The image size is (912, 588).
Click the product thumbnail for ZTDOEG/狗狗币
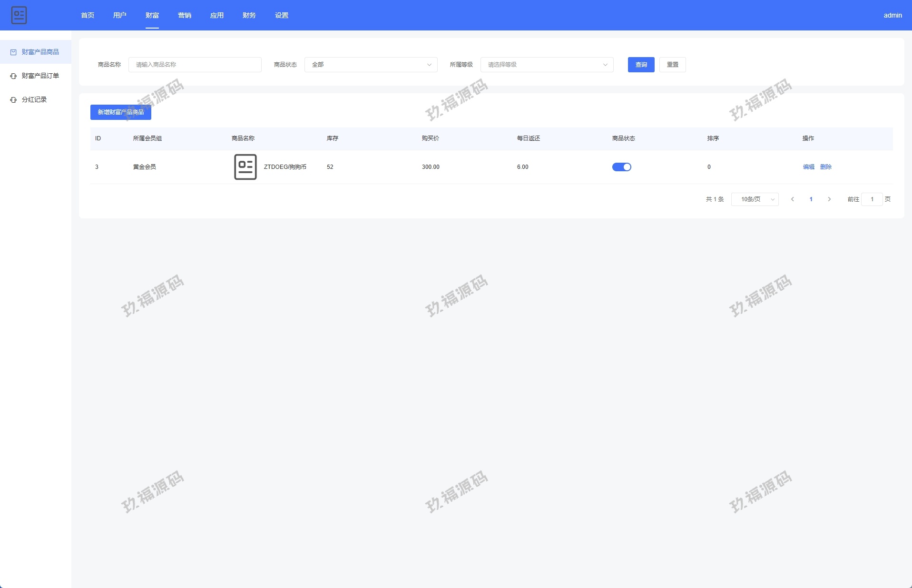(245, 167)
